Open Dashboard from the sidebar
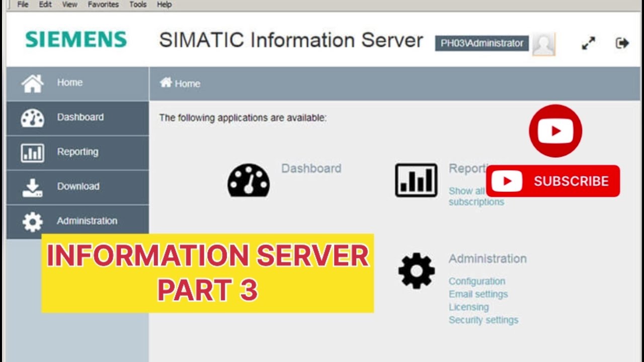 tap(77, 118)
